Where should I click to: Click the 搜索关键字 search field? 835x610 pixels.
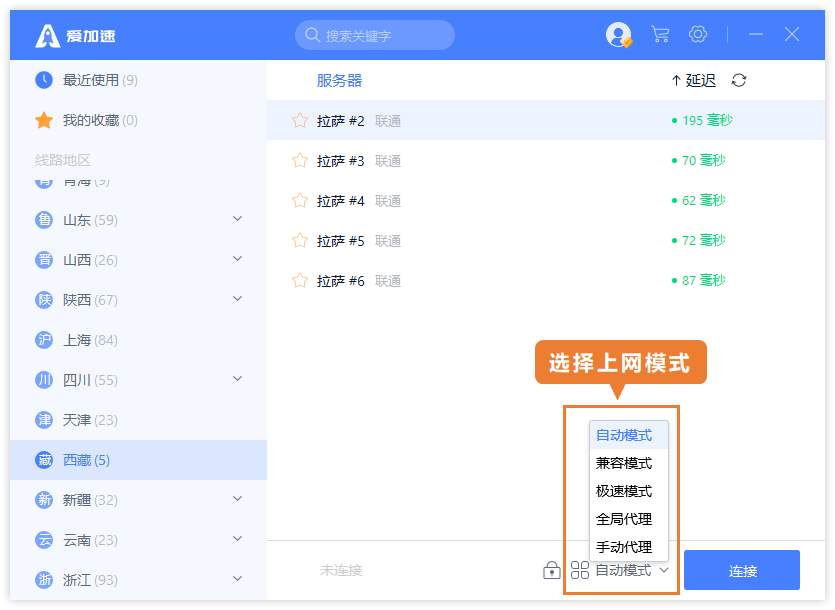[x=375, y=34]
